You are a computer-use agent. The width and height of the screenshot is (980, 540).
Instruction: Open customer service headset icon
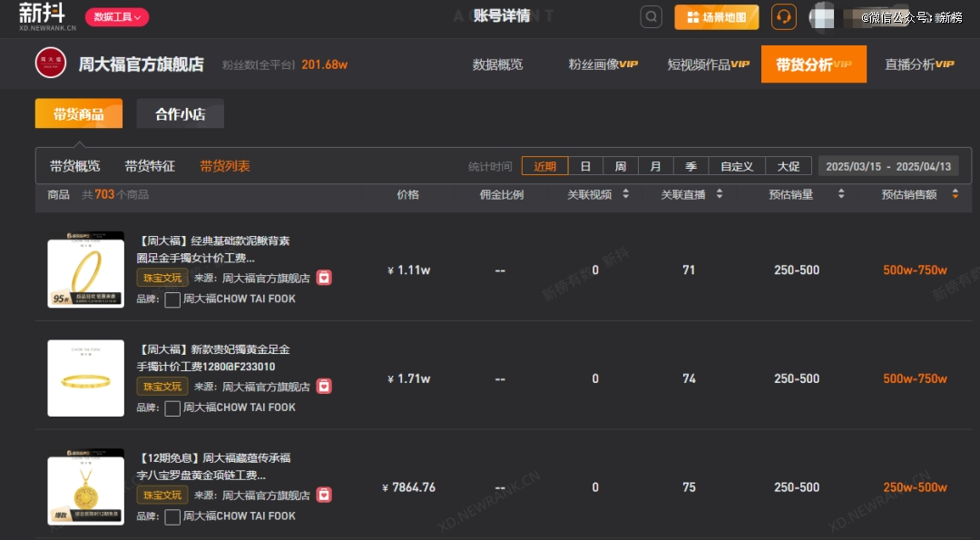tap(784, 17)
